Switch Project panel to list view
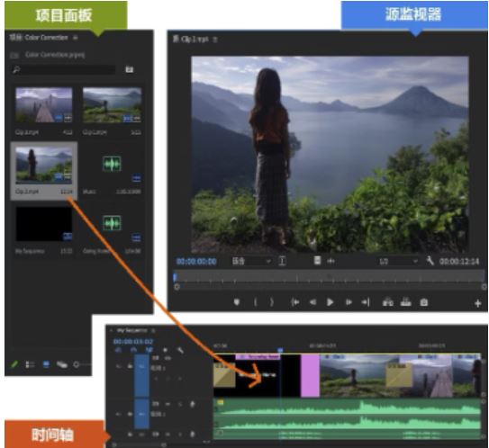489x448 pixels. tap(30, 364)
